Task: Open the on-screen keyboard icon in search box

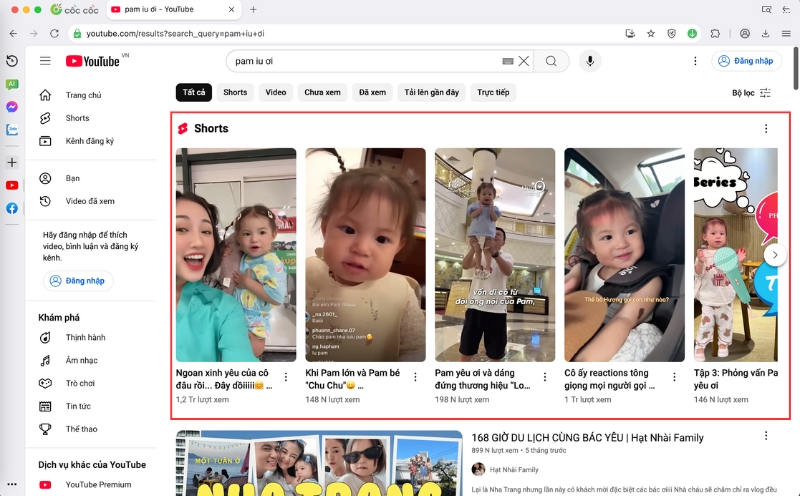Action: (x=508, y=61)
